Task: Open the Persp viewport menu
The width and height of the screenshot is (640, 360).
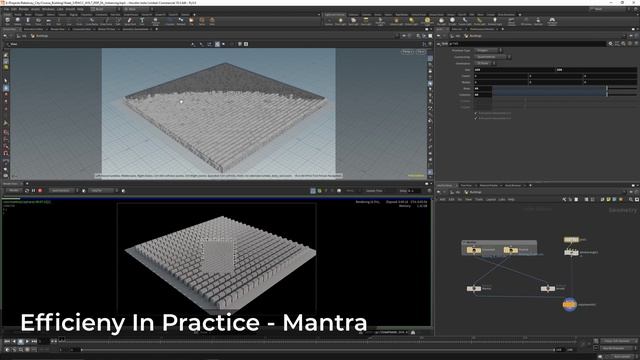Action: (x=407, y=52)
